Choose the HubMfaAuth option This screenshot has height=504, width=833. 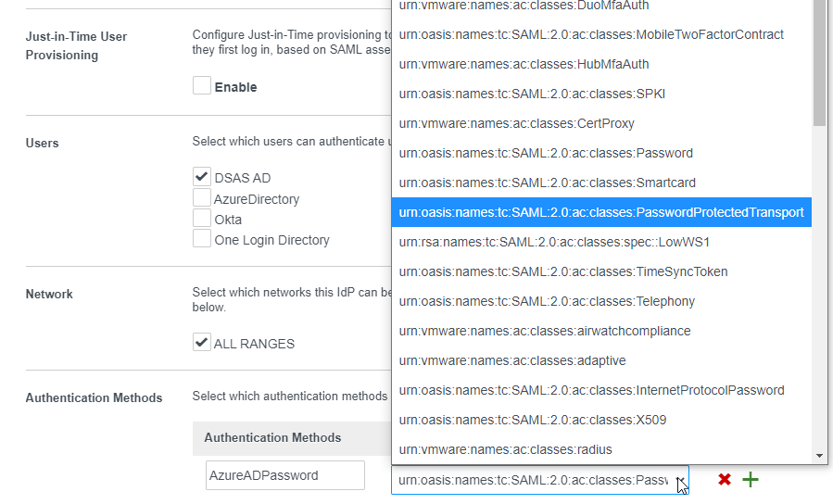tap(524, 64)
